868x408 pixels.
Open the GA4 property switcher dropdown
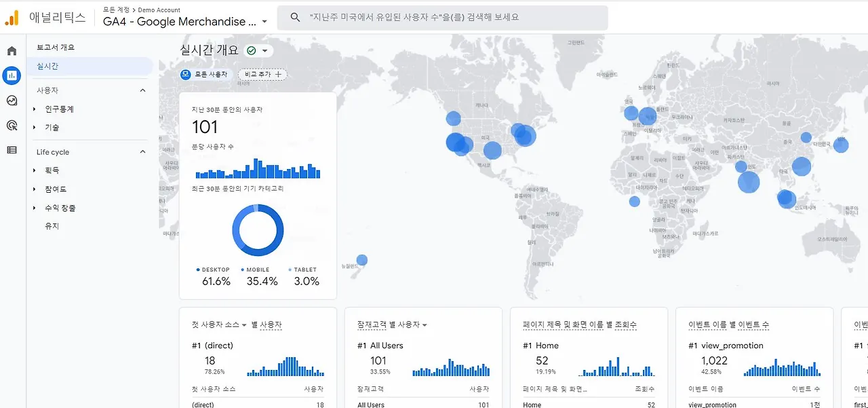coord(264,21)
